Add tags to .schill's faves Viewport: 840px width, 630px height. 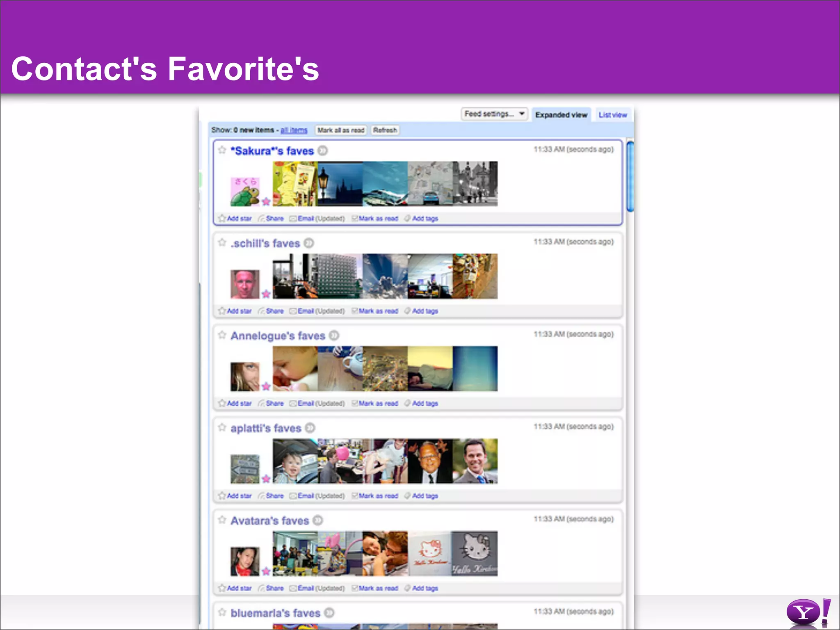421,311
